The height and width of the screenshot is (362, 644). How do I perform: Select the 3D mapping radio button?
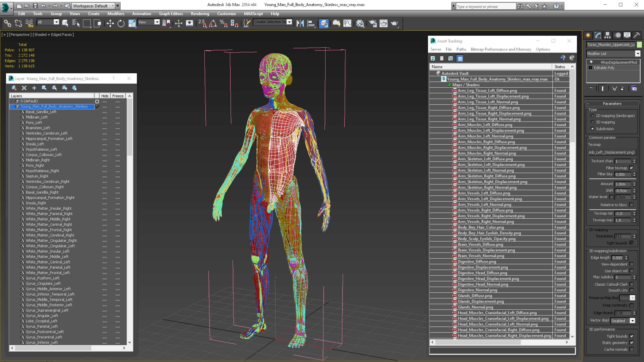tap(592, 122)
